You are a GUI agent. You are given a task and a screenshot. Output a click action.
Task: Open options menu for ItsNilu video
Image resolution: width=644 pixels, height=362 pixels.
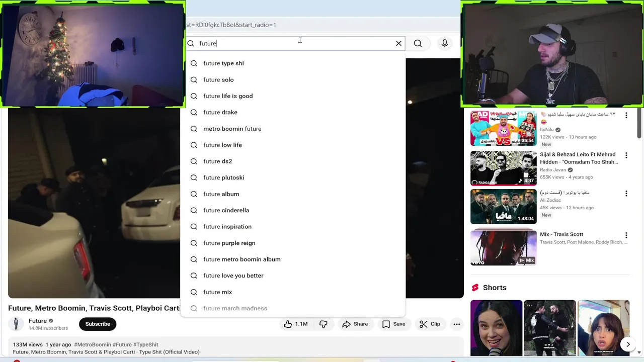pos(626,115)
